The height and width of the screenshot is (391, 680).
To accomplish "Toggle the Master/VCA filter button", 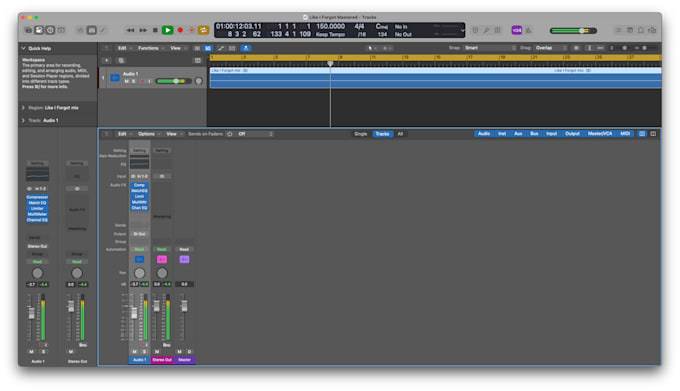I will tap(600, 134).
